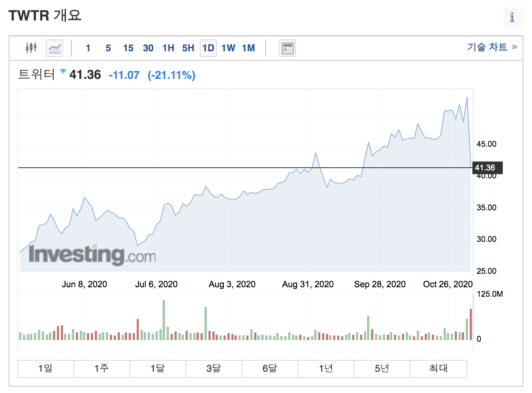Image resolution: width=532 pixels, height=393 pixels.
Task: Choose the 30 minute interval
Action: coord(148,48)
